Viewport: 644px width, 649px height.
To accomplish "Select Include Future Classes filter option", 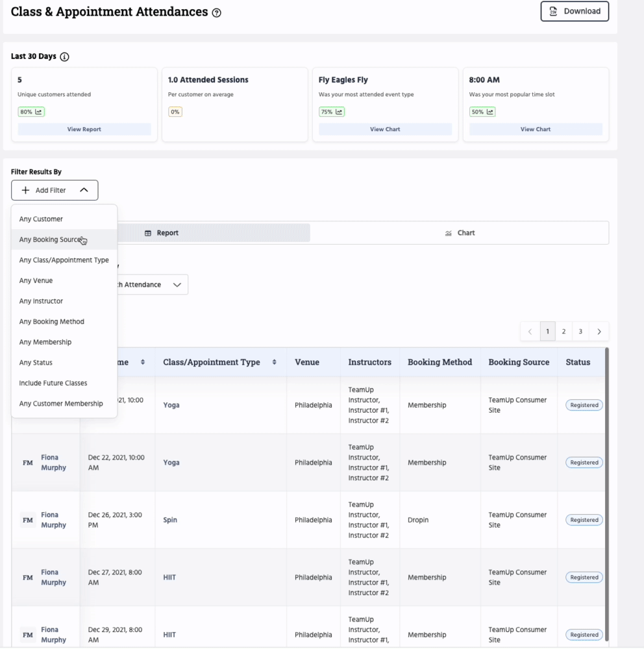I will [53, 383].
